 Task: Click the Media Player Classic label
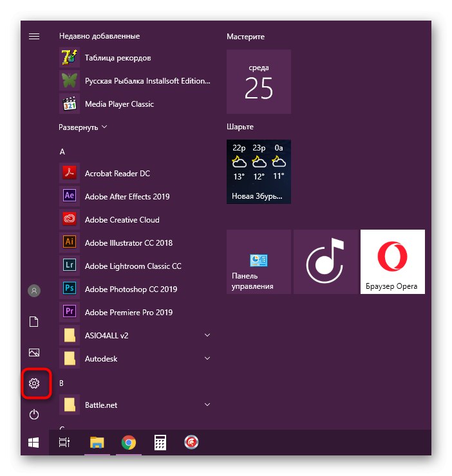tap(120, 104)
